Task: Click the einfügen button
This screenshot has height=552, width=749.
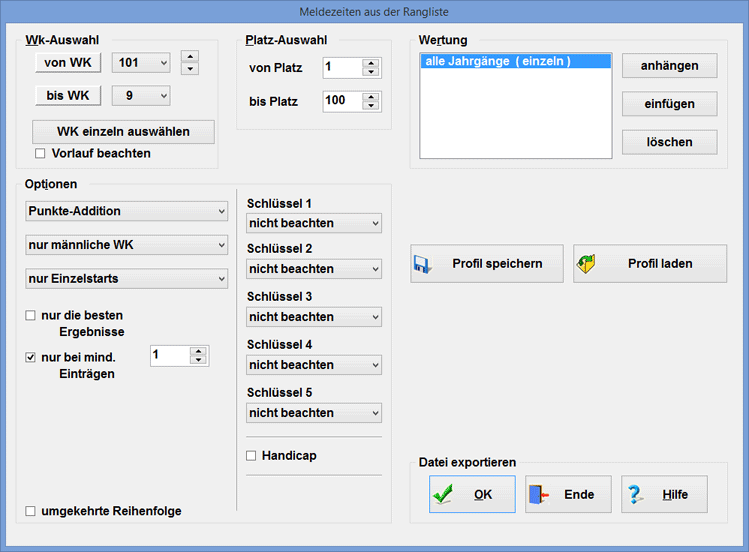Action: (x=669, y=104)
